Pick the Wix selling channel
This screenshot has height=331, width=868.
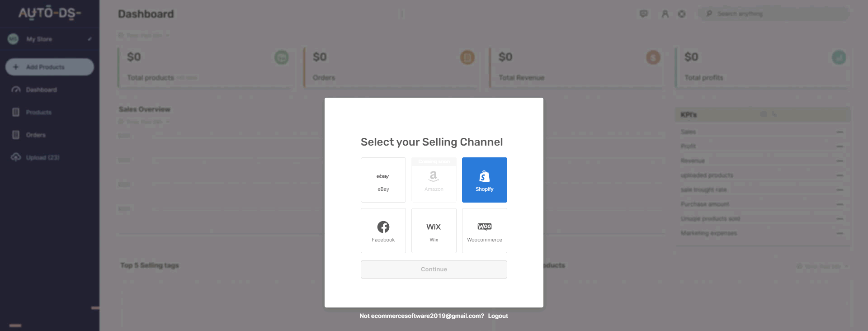tap(434, 231)
